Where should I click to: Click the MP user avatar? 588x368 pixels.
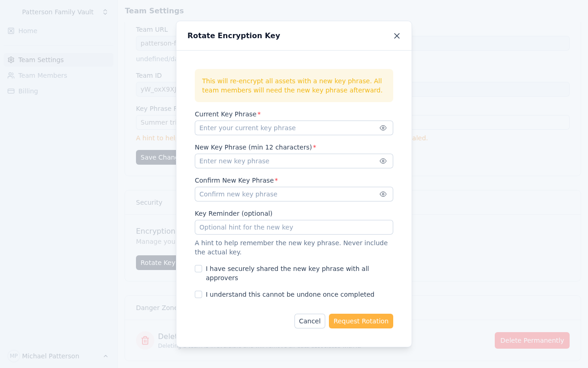pos(14,356)
